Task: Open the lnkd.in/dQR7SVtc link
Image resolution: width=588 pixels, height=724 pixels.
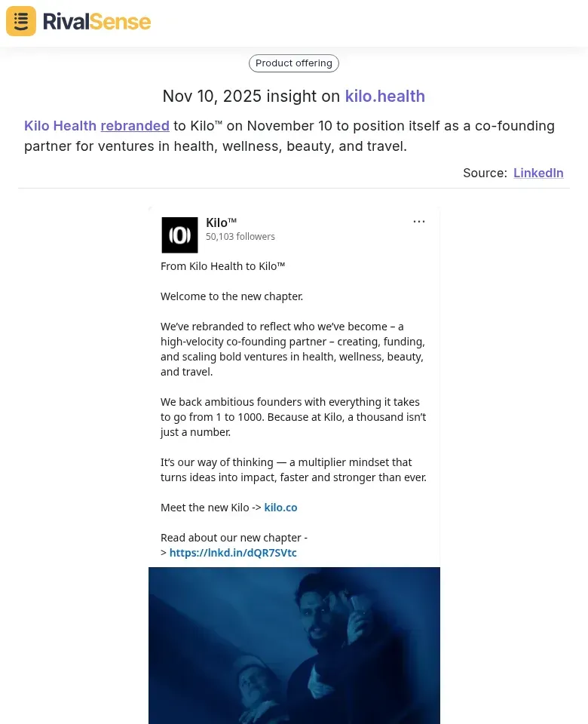Action: [x=233, y=552]
